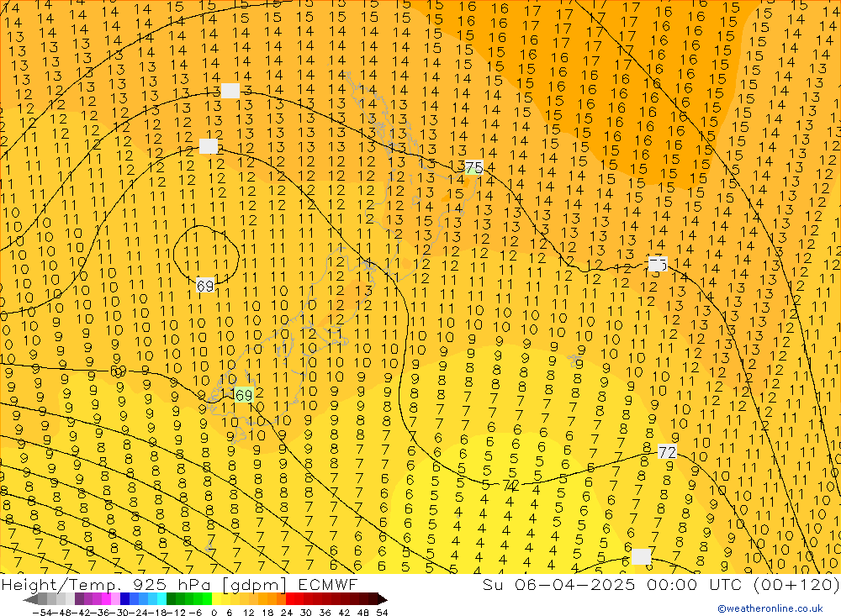Image resolution: width=841 pixels, height=616 pixels.
Task: Click the legend value label "30"
Action: [x=306, y=613]
